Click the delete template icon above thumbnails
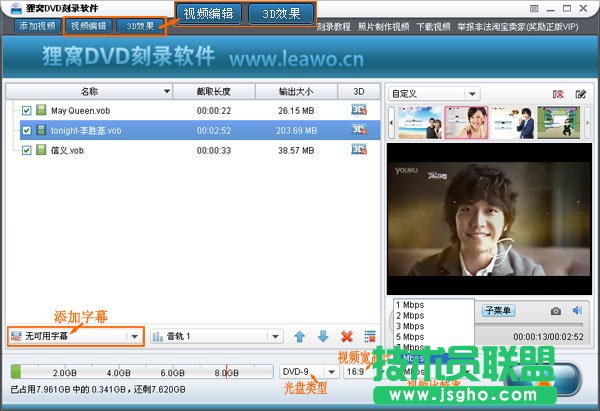Image resolution: width=600 pixels, height=411 pixels. tap(558, 94)
